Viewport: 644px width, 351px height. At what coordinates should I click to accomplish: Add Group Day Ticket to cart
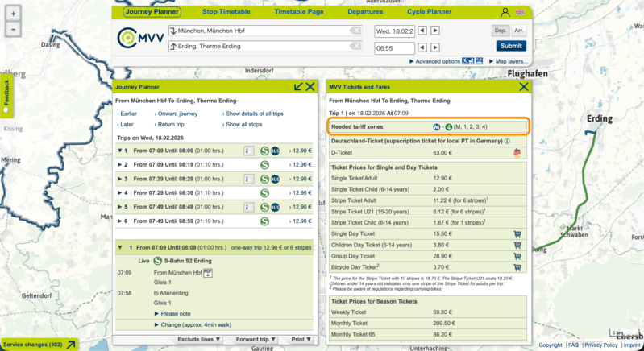(x=517, y=254)
